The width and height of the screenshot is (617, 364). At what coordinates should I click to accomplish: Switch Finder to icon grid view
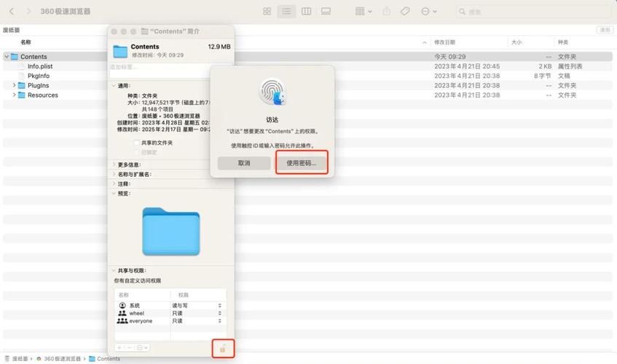click(267, 12)
